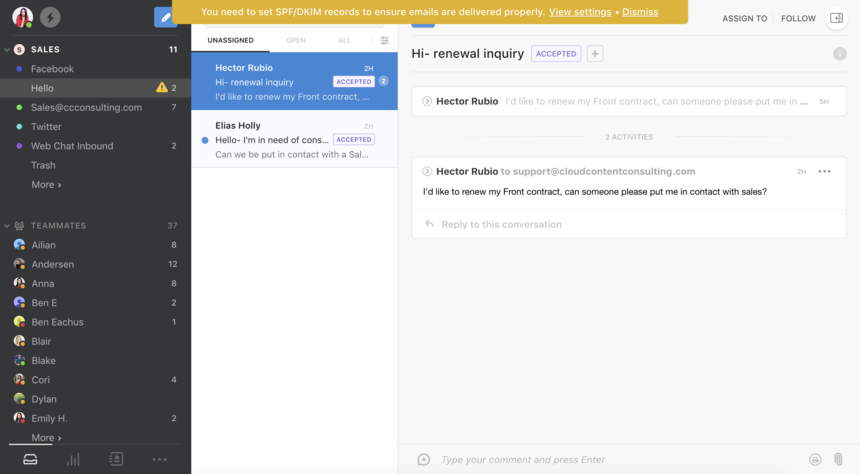Screen dimensions: 860x474
Task: Open contacts icon in bottom bar
Action: tap(116, 459)
